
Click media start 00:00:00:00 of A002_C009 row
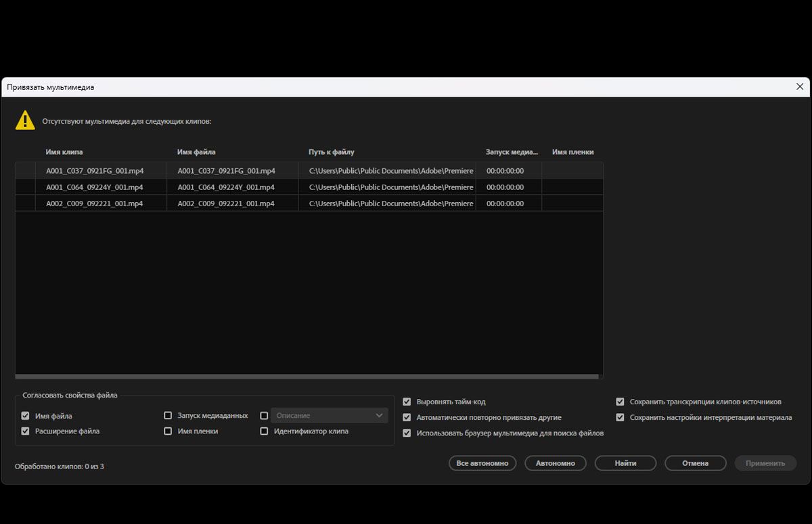(x=505, y=203)
